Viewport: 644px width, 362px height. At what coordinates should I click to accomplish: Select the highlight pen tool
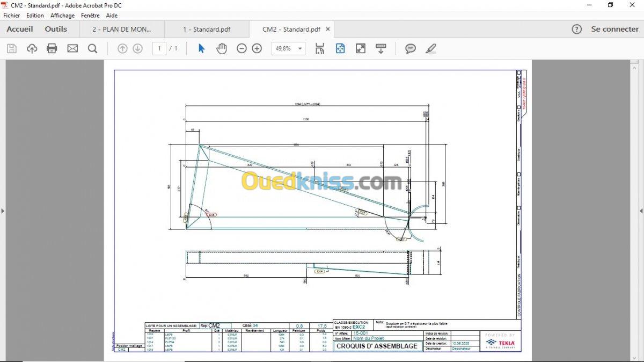pyautogui.click(x=431, y=49)
